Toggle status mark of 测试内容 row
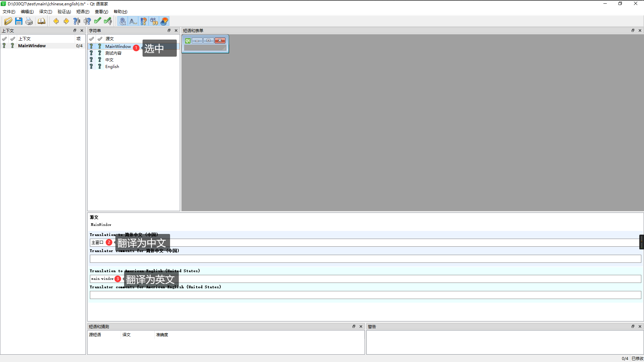The width and height of the screenshot is (644, 362). tap(91, 53)
